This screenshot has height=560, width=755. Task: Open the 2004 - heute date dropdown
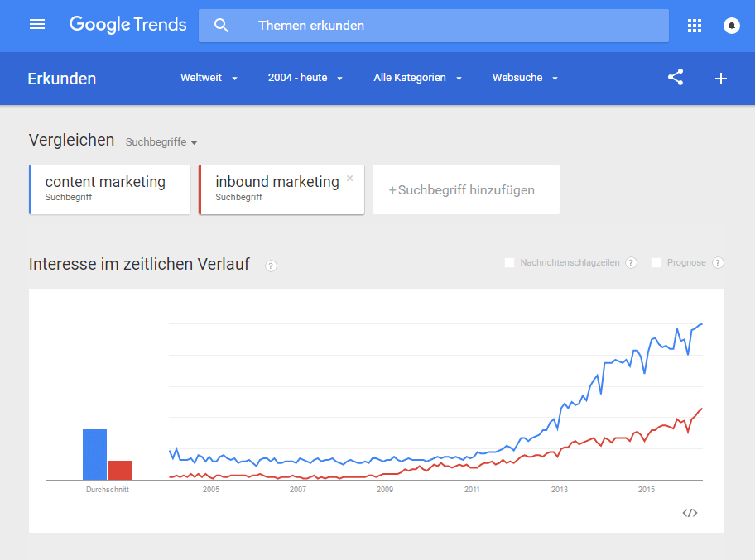tap(305, 78)
